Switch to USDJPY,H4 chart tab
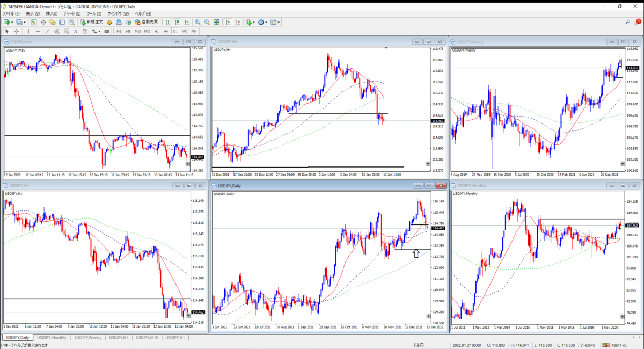Screen dimensions: 644x349 (x=119, y=337)
